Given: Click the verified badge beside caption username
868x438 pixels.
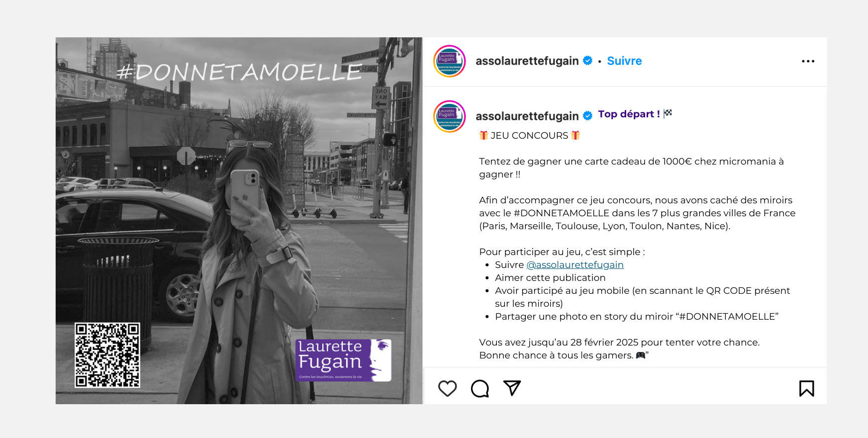Looking at the screenshot, I should pyautogui.click(x=587, y=116).
